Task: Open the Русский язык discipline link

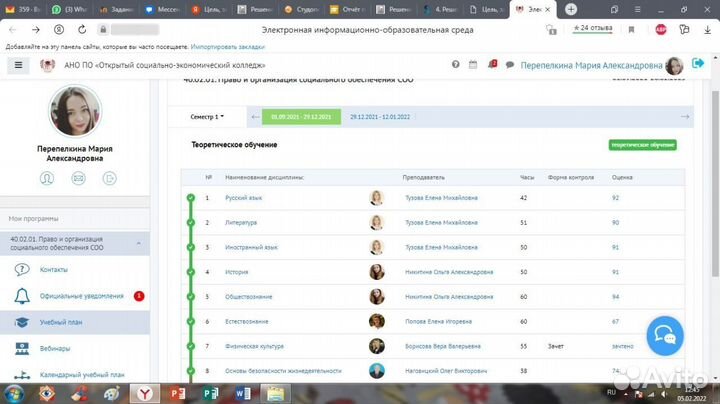Action: (243, 198)
